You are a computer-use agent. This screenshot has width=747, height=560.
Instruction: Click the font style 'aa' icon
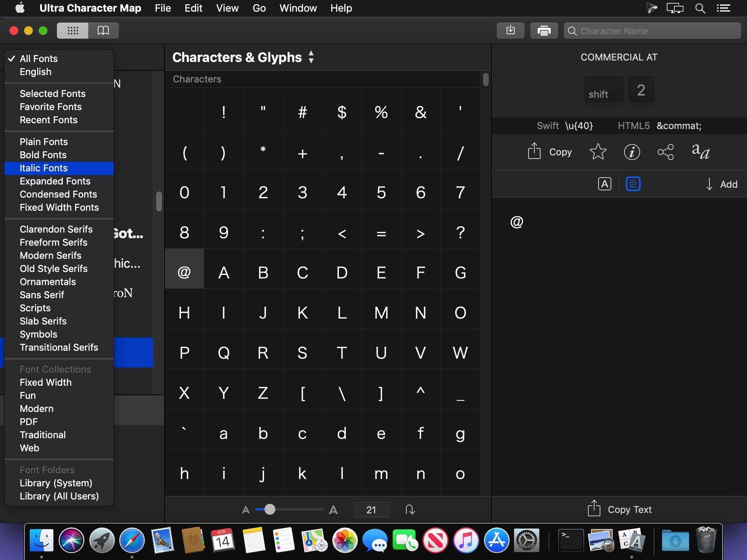701,152
